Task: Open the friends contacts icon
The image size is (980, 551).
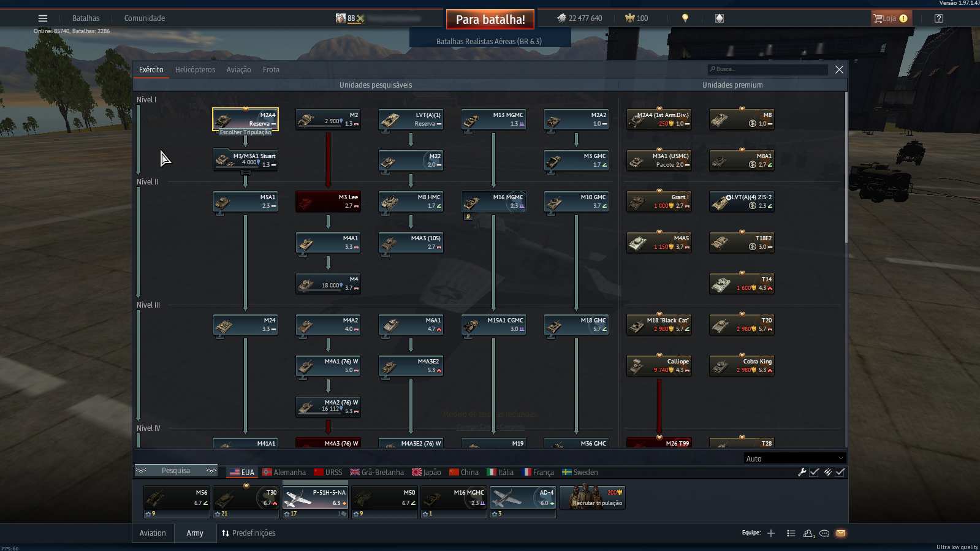Action: pyautogui.click(x=808, y=533)
